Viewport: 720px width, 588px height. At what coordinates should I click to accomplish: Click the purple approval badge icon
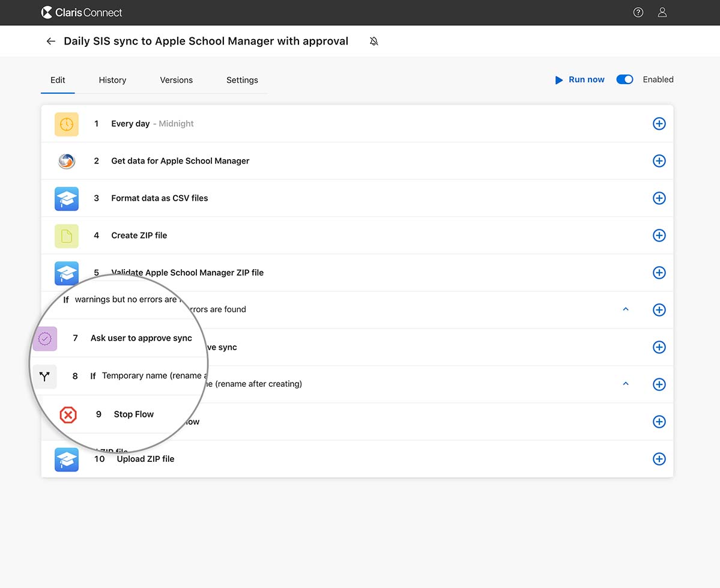pos(44,339)
